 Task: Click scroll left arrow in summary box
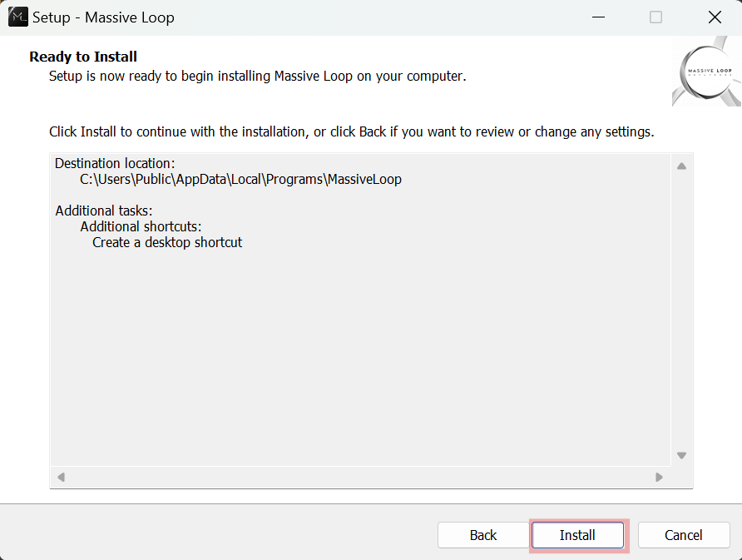[61, 477]
